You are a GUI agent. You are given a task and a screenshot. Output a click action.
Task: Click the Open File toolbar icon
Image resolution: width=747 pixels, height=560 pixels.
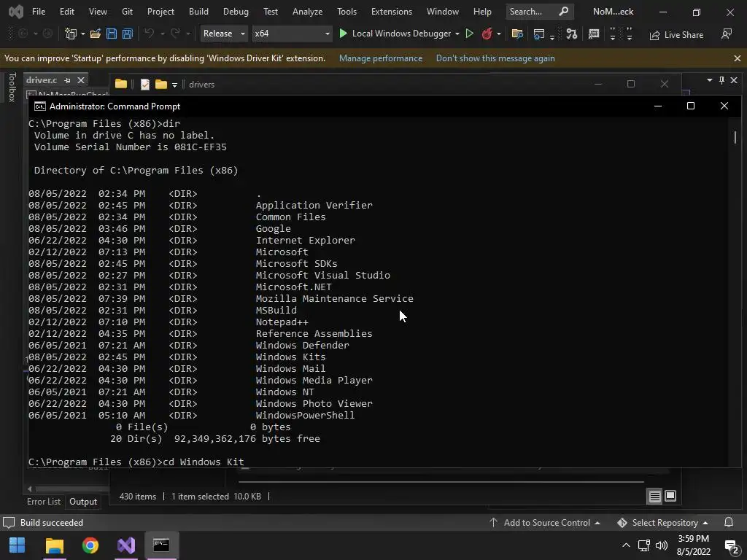point(96,34)
